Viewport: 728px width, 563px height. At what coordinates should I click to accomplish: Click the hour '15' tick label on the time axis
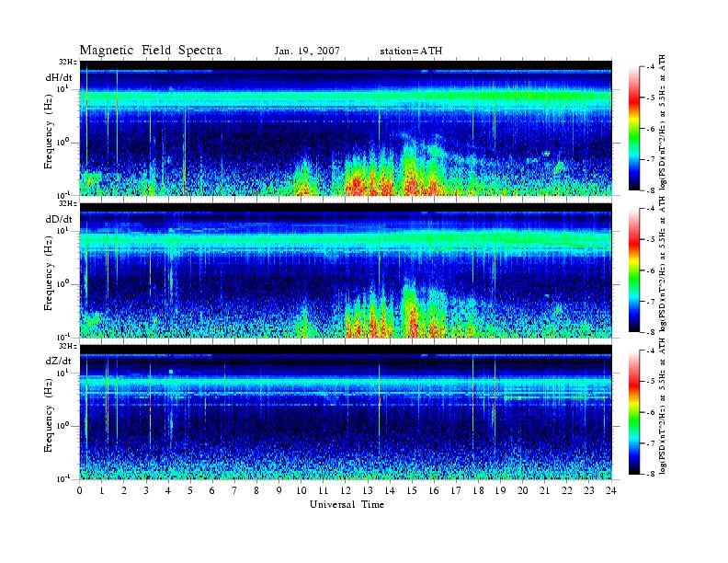tap(412, 490)
